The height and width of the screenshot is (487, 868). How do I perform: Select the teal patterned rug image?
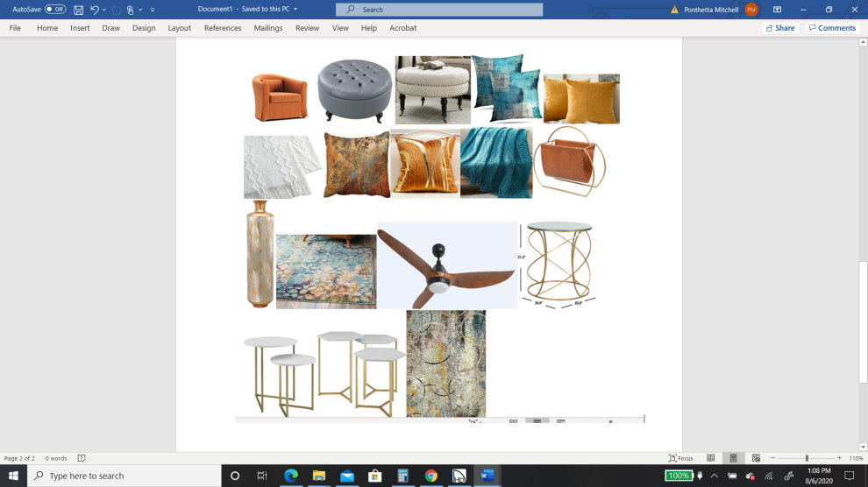(x=326, y=272)
